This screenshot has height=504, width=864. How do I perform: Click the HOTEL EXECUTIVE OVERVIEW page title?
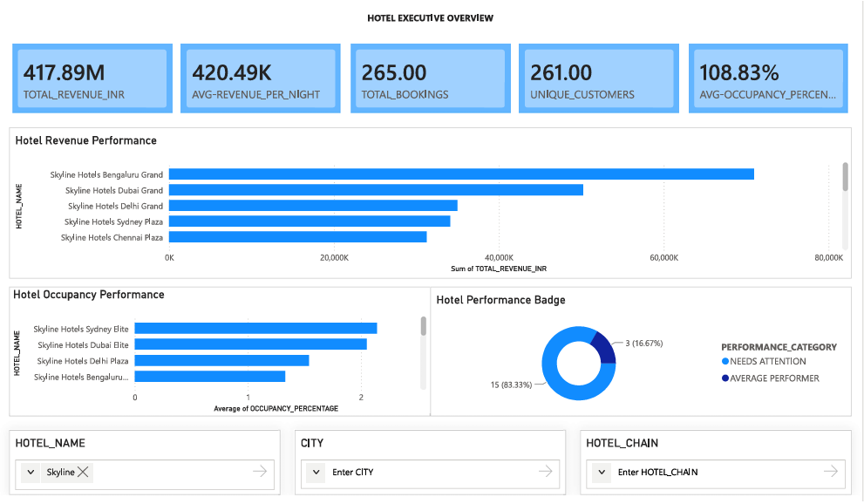pos(431,18)
